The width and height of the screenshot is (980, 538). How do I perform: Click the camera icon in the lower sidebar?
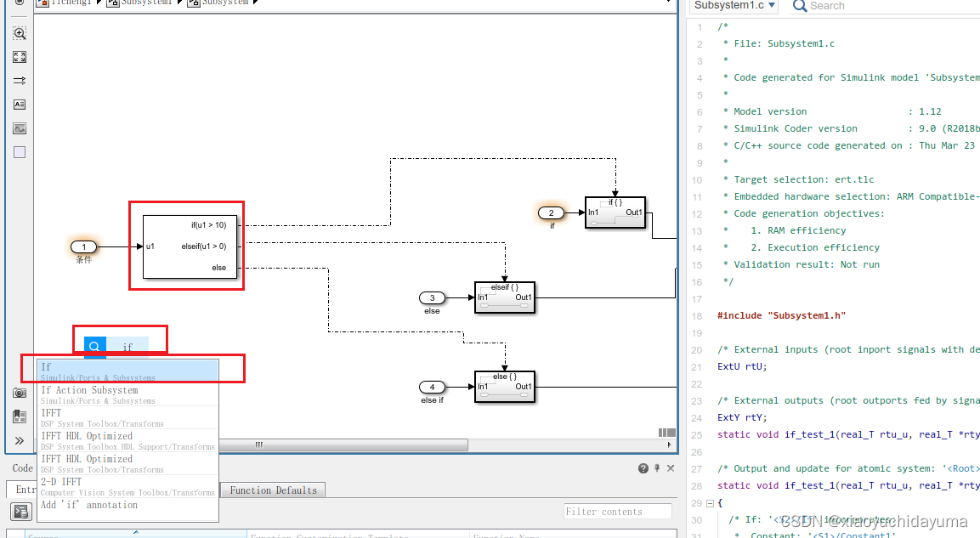pyautogui.click(x=19, y=393)
